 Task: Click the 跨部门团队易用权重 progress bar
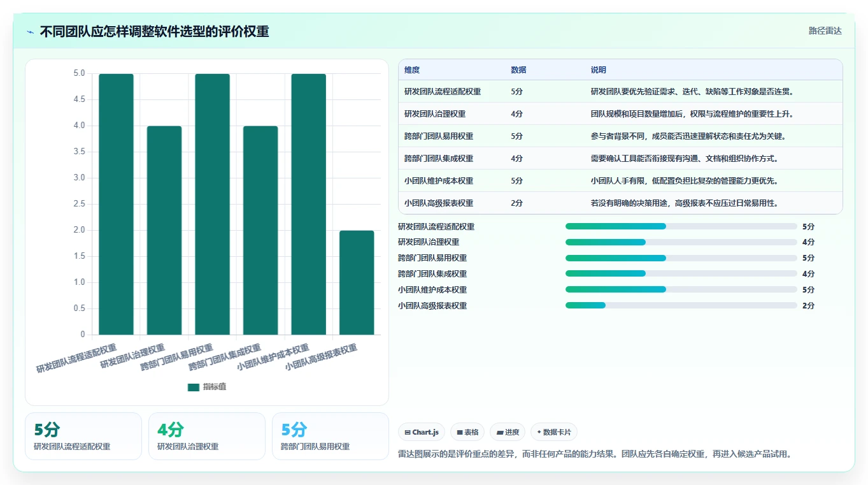[x=681, y=258]
